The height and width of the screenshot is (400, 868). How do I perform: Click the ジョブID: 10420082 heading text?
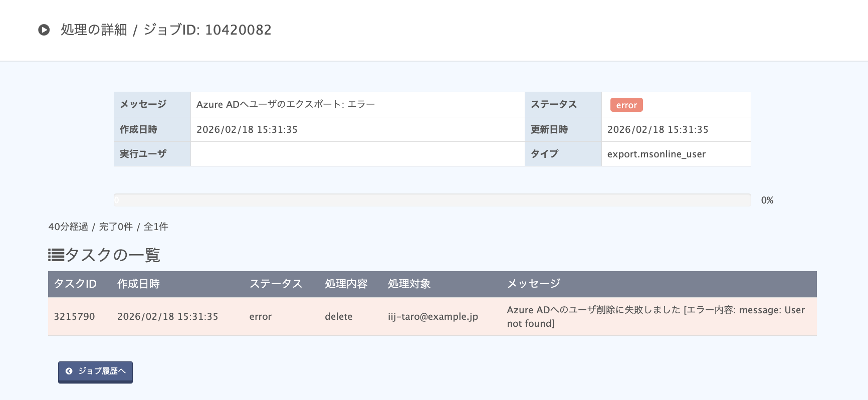pyautogui.click(x=207, y=30)
